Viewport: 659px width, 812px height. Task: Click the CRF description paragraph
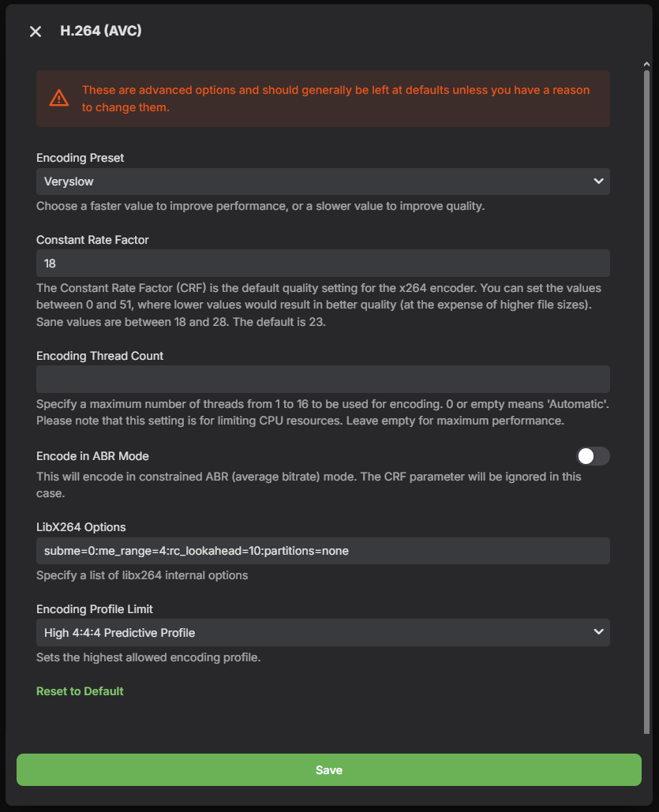[319, 305]
